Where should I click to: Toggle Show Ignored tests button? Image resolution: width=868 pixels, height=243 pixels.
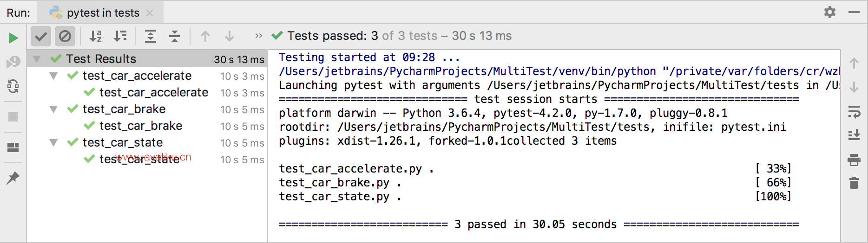coord(65,36)
